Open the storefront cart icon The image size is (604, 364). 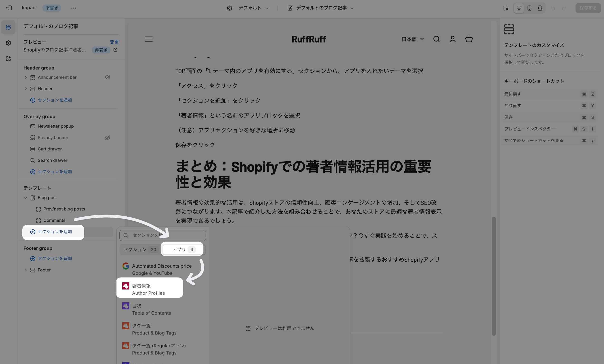pos(469,39)
